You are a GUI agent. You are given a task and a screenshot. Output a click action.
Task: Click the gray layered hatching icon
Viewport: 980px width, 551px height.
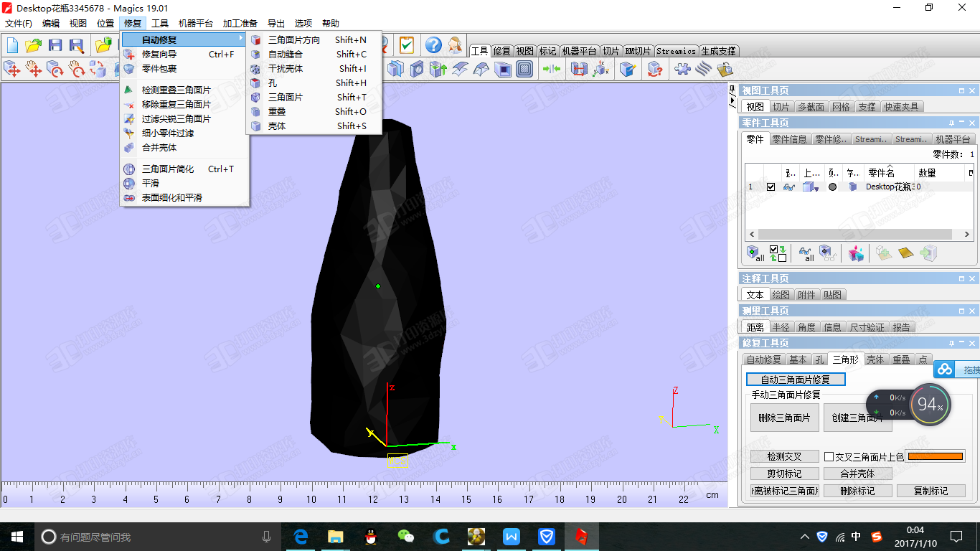pos(703,69)
